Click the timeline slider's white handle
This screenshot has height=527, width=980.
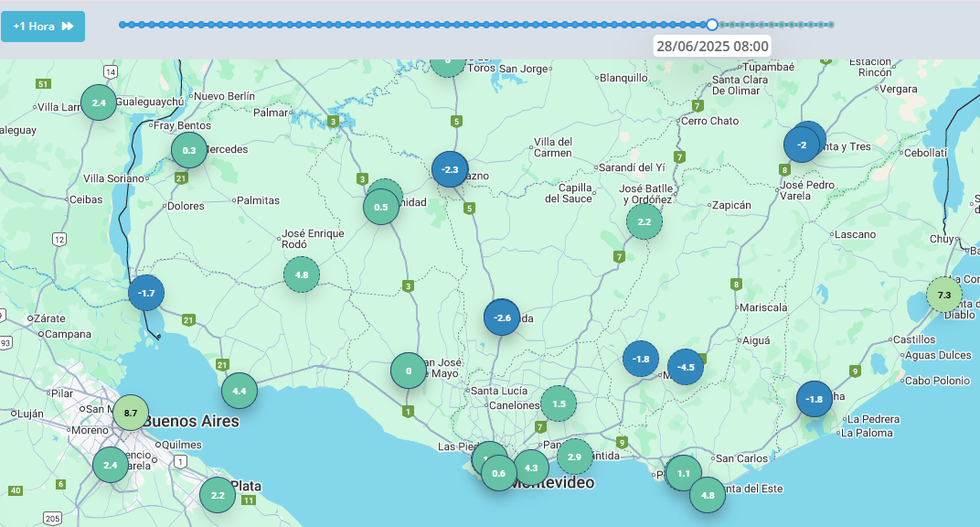712,25
